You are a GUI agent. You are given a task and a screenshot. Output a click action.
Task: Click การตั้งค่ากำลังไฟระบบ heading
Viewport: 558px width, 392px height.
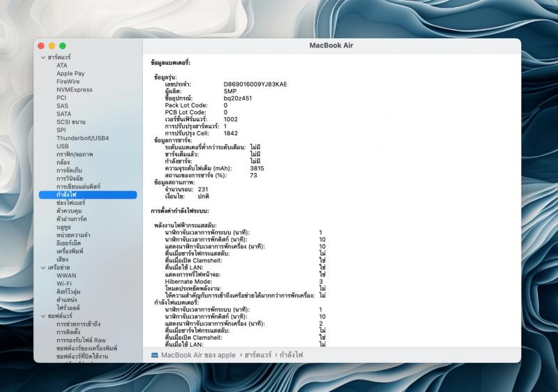point(180,211)
